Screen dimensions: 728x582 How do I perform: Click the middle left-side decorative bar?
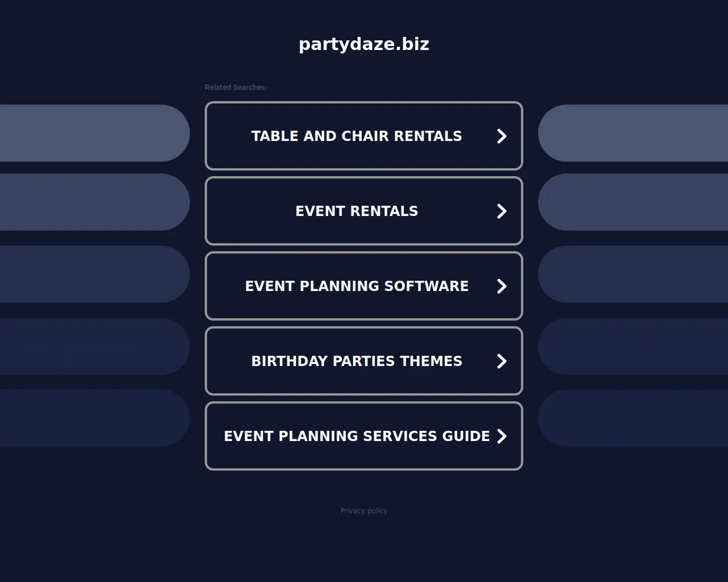pyautogui.click(x=91, y=274)
